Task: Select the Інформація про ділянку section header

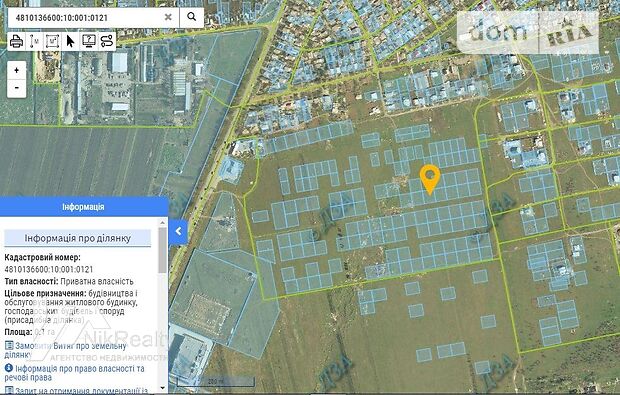Action: pyautogui.click(x=78, y=238)
